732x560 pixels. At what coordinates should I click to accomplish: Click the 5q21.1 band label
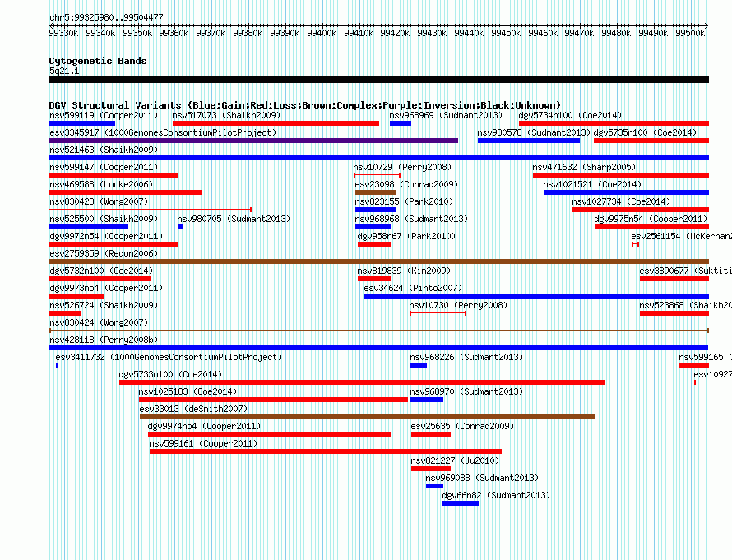pos(64,71)
